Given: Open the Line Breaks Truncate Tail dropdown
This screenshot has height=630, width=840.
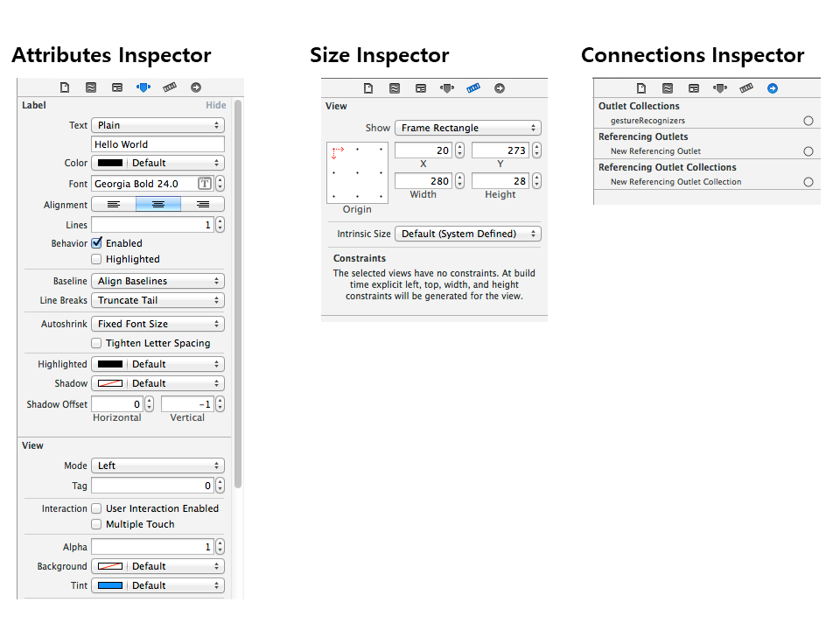Looking at the screenshot, I should pos(157,300).
